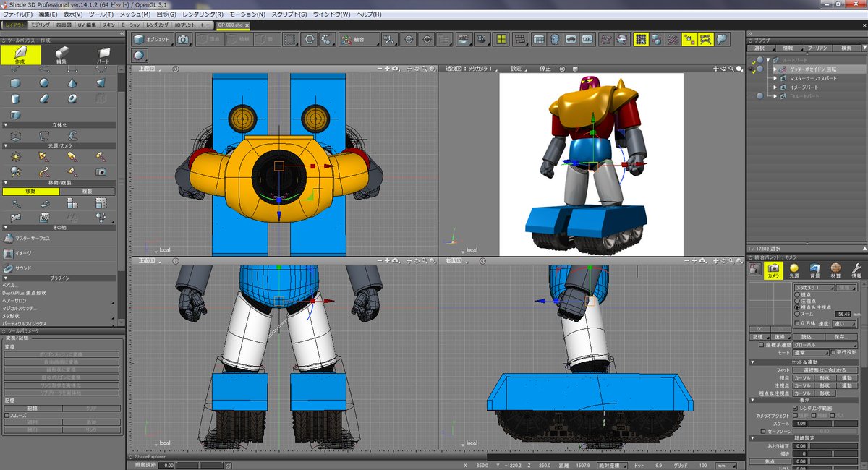Open the カメラ tab in 統合パレット
The width and height of the screenshot is (868, 470).
tap(773, 270)
